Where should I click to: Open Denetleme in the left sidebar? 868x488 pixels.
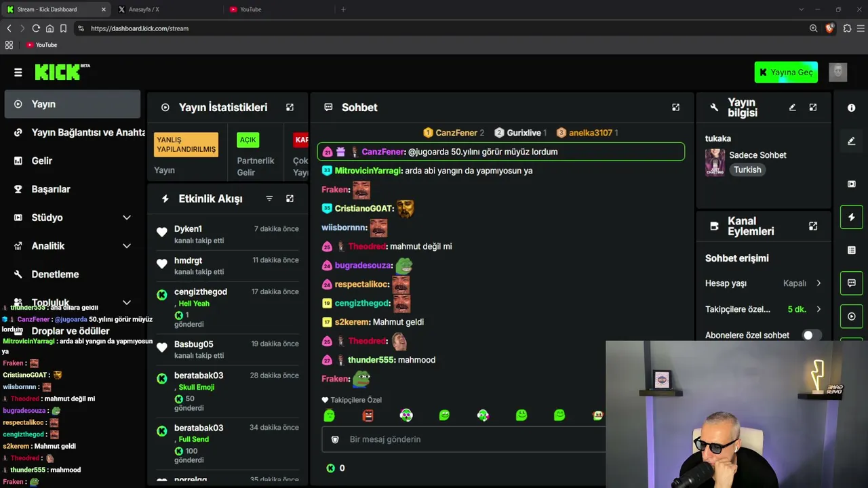73,274
